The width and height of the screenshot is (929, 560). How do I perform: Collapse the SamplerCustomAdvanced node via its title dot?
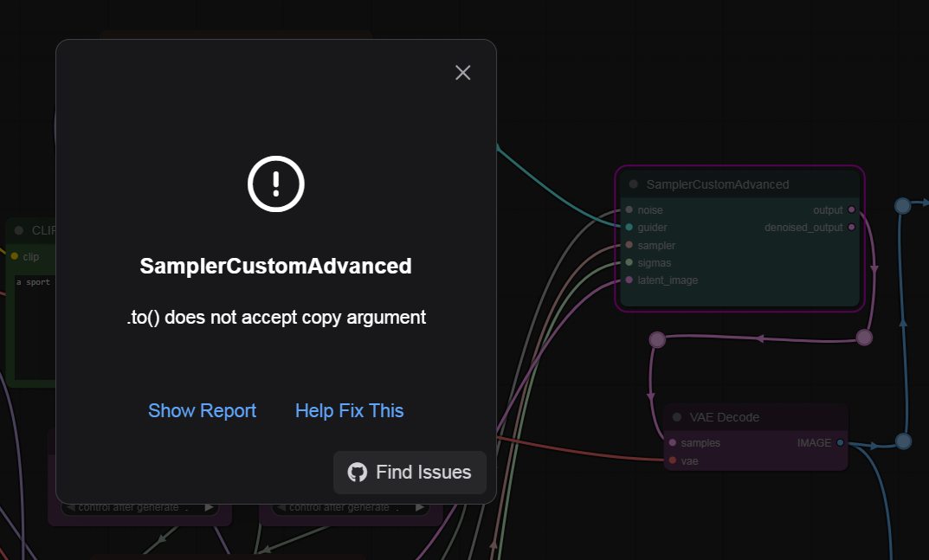(x=633, y=184)
